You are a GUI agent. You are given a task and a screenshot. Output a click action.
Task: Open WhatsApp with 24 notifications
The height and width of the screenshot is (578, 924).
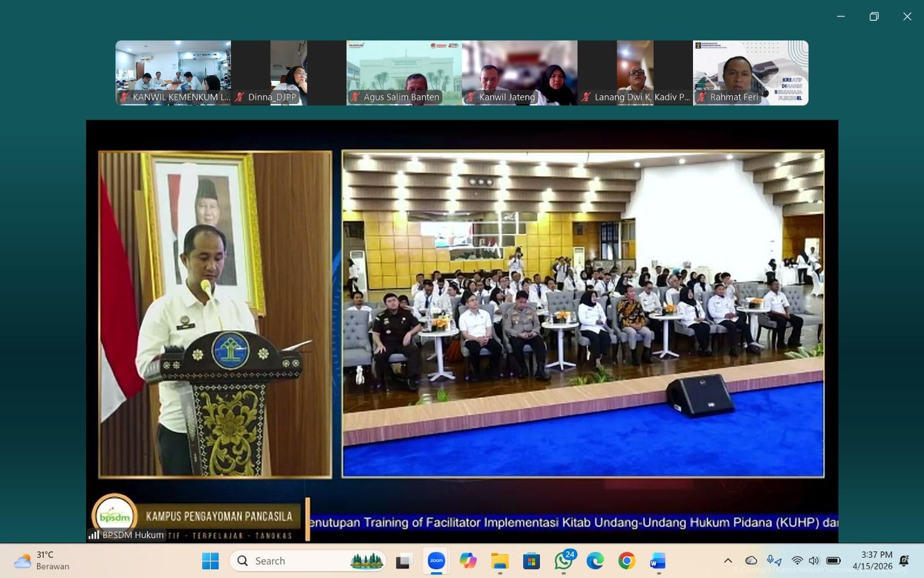tap(563, 561)
